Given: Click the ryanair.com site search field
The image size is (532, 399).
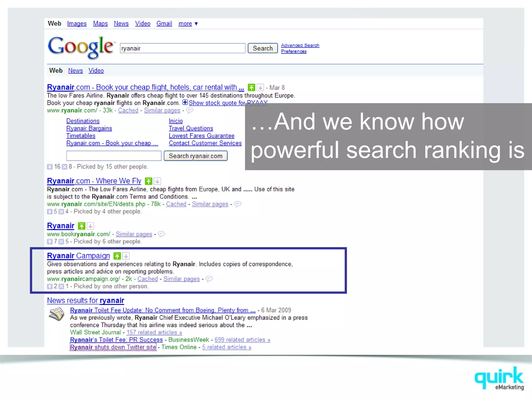Looking at the screenshot, I should pyautogui.click(x=114, y=156).
